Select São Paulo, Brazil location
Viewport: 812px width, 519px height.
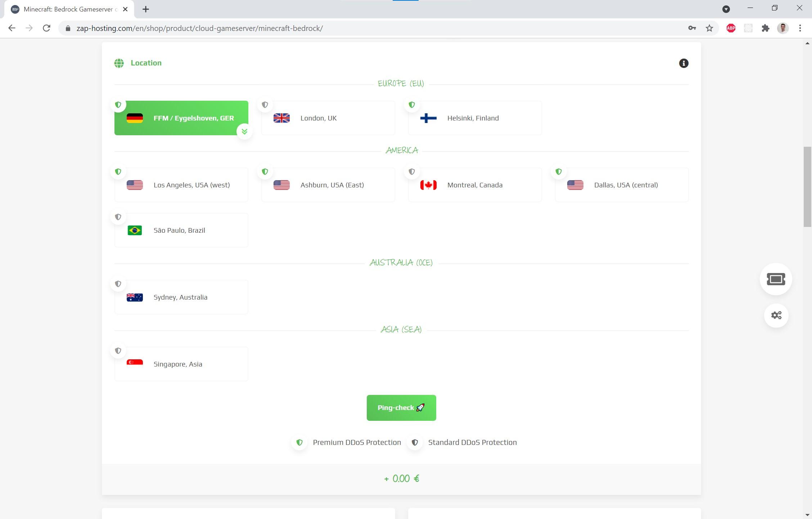[x=181, y=230]
